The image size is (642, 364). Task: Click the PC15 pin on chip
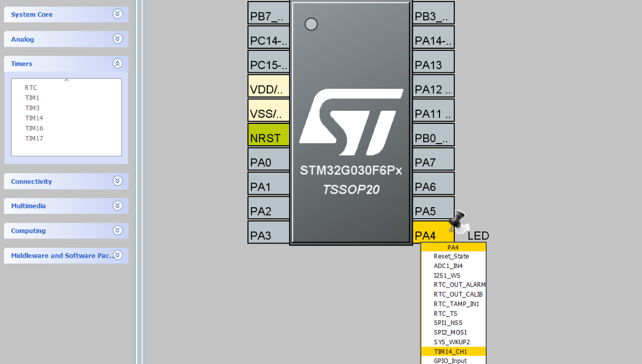pyautogui.click(x=268, y=62)
